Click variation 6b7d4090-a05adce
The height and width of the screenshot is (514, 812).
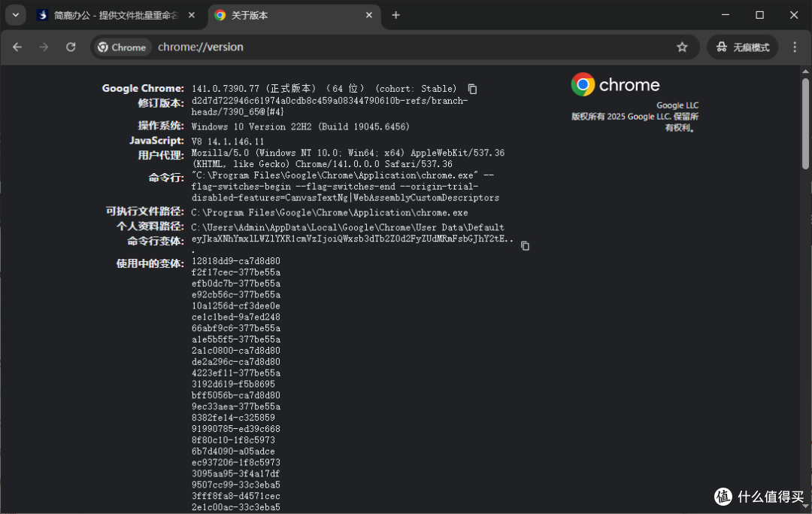[x=233, y=452]
